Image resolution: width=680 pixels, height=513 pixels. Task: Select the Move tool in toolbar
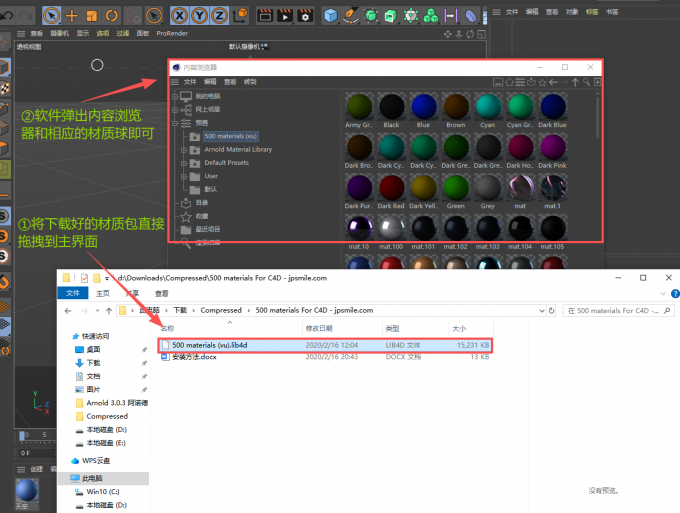[x=72, y=15]
